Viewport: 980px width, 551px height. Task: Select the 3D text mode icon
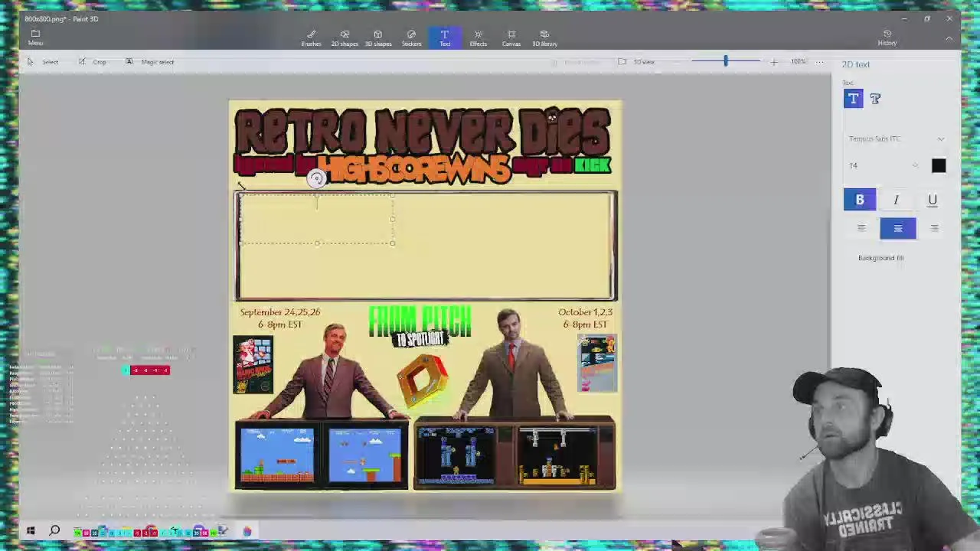875,99
